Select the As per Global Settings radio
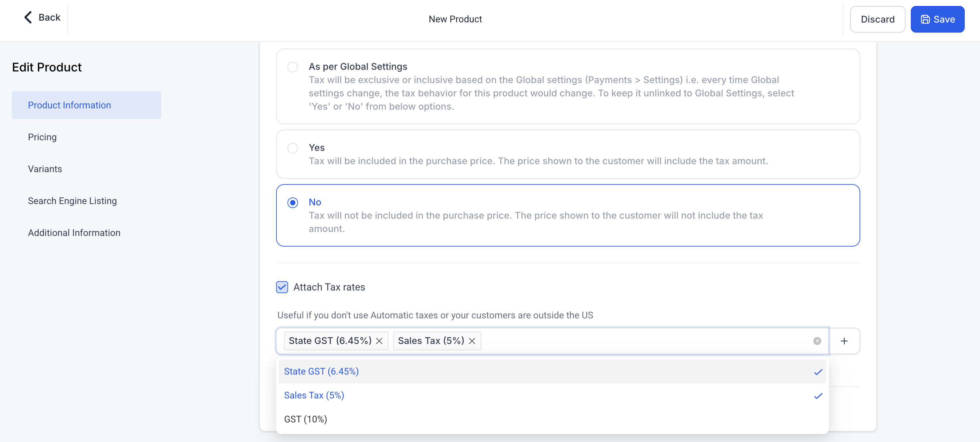 pyautogui.click(x=292, y=67)
